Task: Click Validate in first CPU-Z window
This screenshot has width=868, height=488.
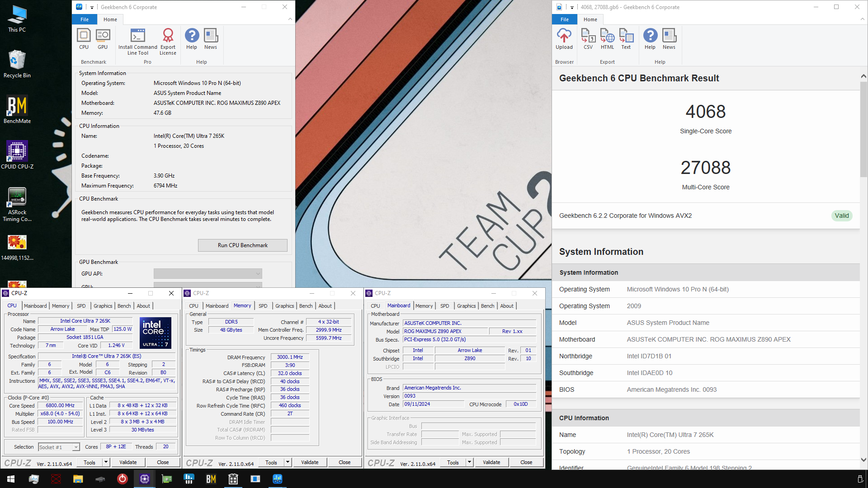Action: pyautogui.click(x=128, y=462)
